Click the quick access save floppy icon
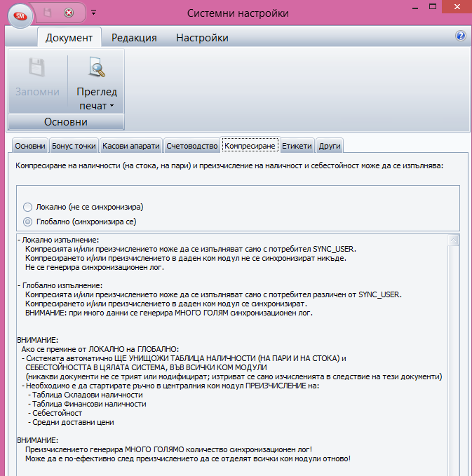This screenshot has width=472, height=476. point(48,13)
